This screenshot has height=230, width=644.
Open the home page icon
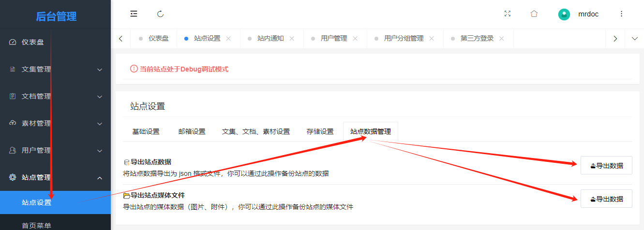click(x=534, y=14)
